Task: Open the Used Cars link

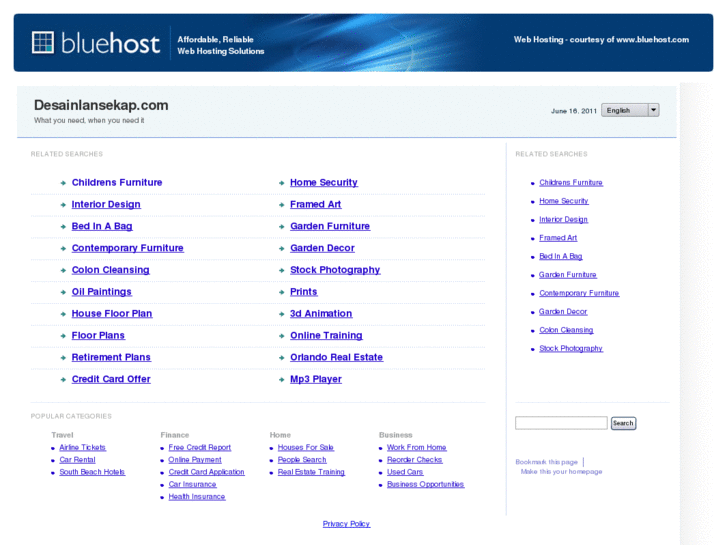Action: (405, 472)
